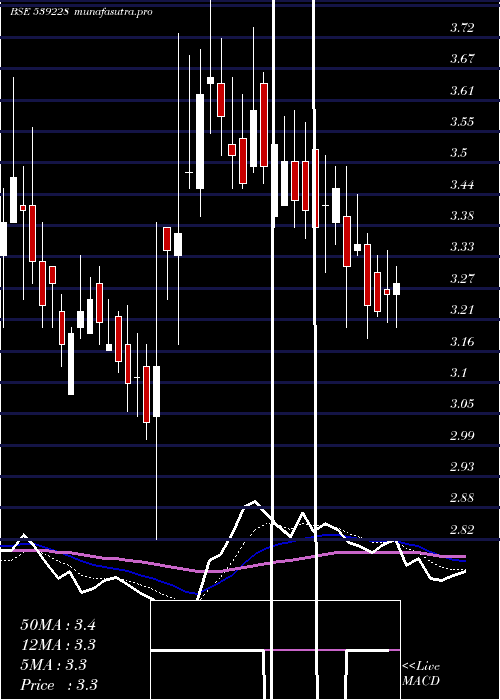Image resolution: width=500 pixels, height=700 pixels.
Task: Select the 3.27 price axis label
Action: [x=462, y=279]
